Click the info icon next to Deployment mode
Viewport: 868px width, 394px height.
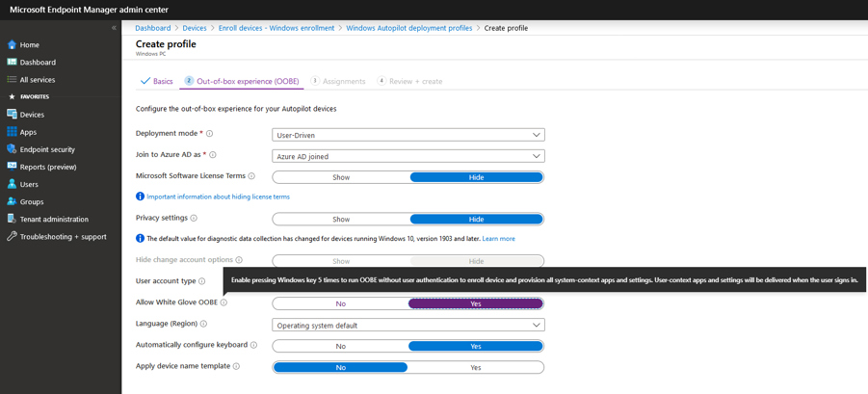coord(210,134)
